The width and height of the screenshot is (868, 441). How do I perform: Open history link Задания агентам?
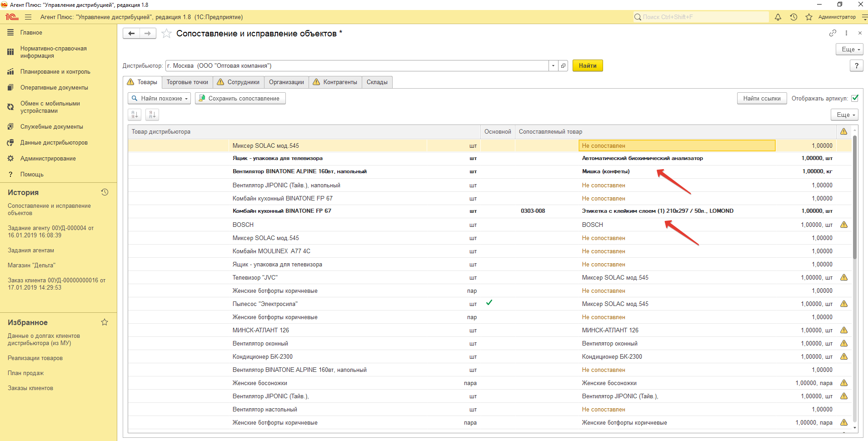click(31, 251)
